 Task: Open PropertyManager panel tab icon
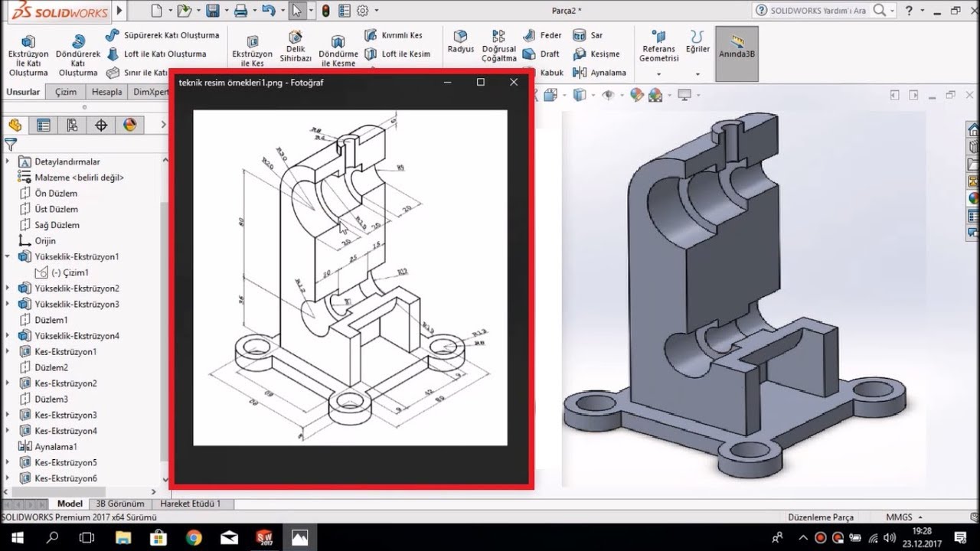point(44,126)
